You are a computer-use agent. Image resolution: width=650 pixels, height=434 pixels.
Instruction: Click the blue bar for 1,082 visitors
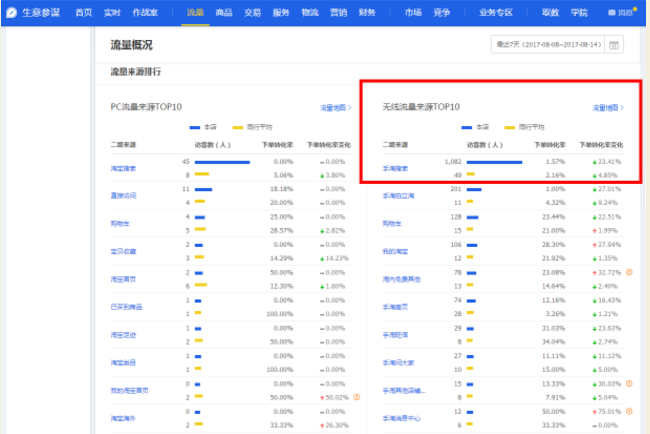(494, 162)
